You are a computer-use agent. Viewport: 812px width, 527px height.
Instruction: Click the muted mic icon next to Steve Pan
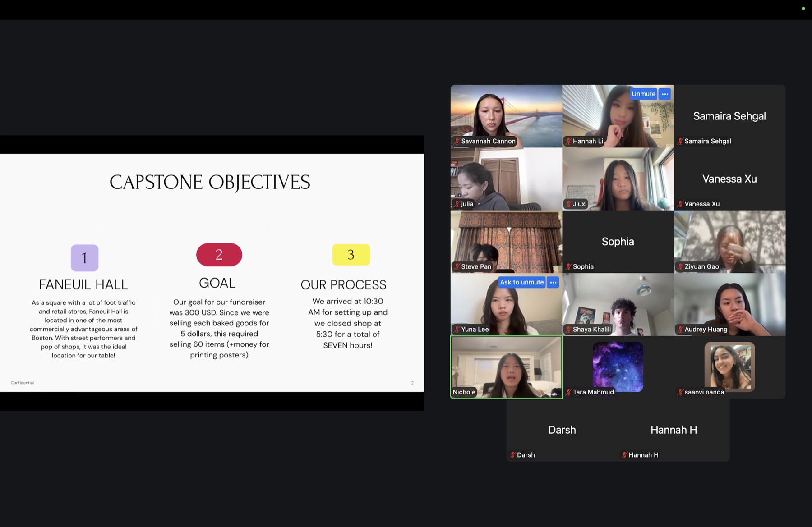[457, 266]
